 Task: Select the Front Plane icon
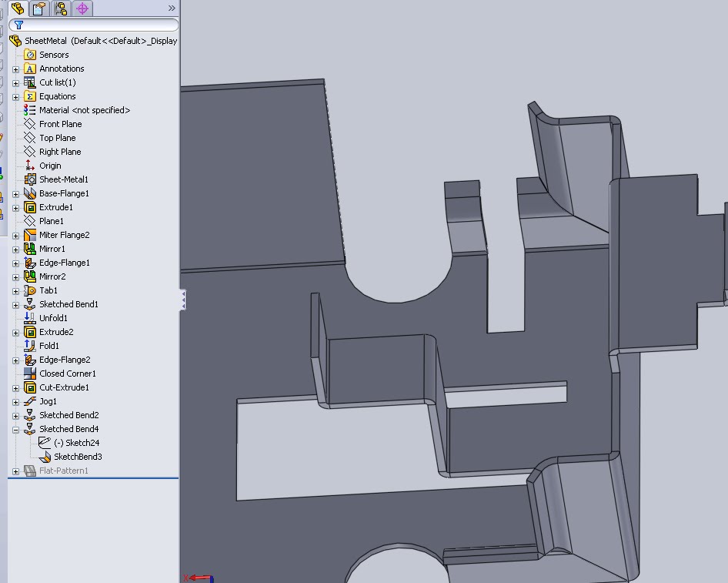[x=30, y=124]
